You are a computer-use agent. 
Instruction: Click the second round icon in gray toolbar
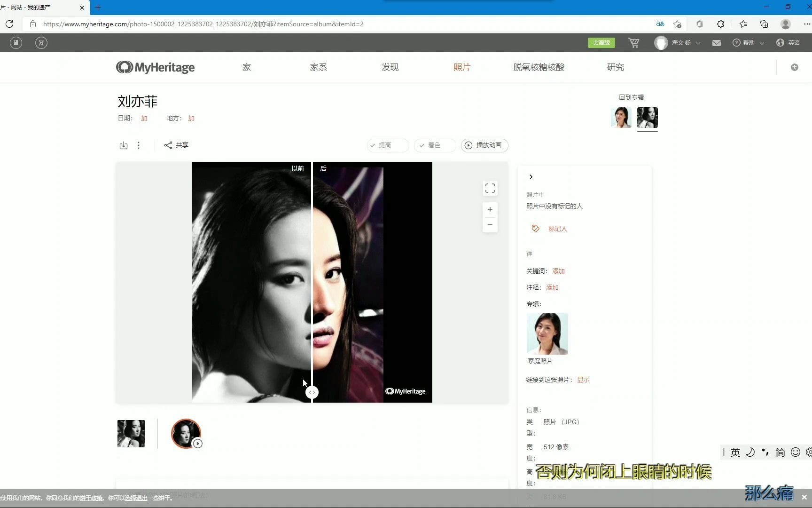41,43
